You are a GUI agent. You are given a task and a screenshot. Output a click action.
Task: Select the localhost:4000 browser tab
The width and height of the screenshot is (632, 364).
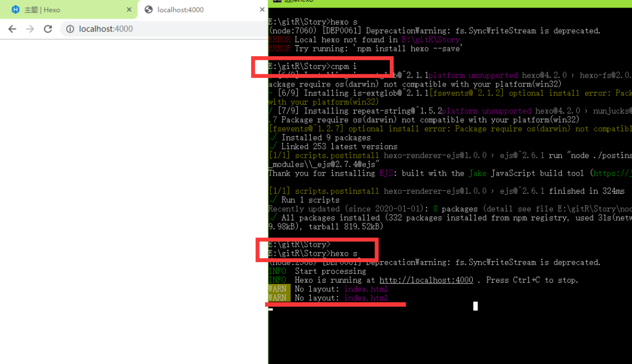tap(204, 10)
